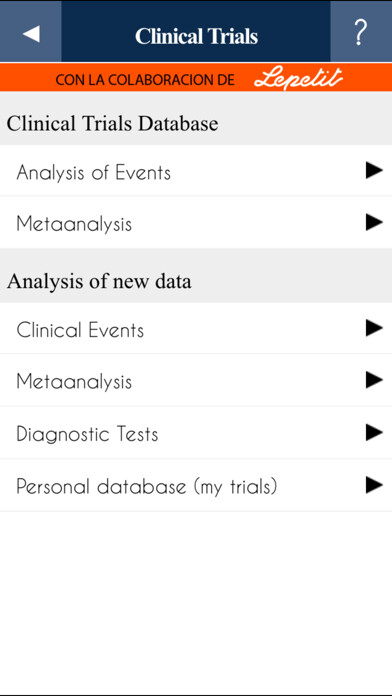Click arrow icon next to Diagnostic Tests
This screenshot has width=392, height=696.
(x=374, y=432)
